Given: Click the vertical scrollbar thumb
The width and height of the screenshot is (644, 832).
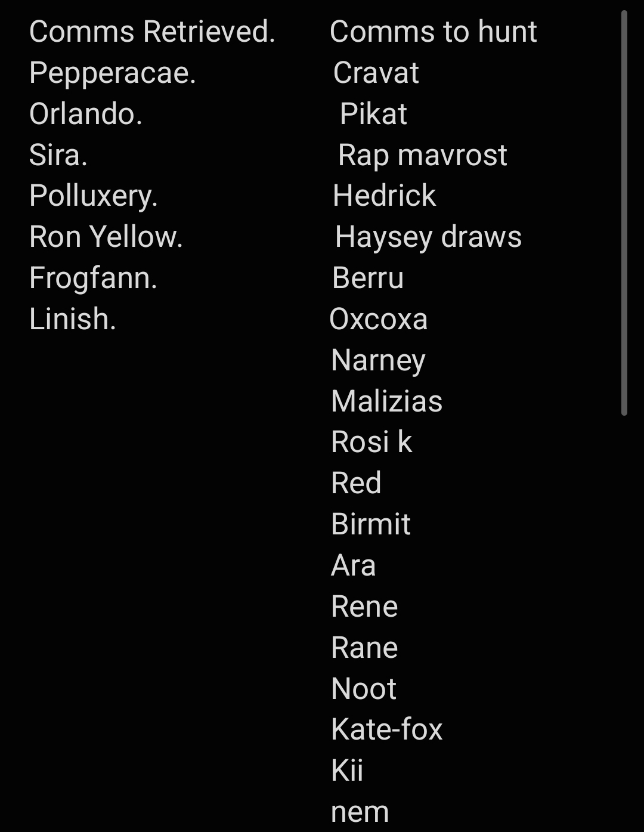Looking at the screenshot, I should coord(624,212).
